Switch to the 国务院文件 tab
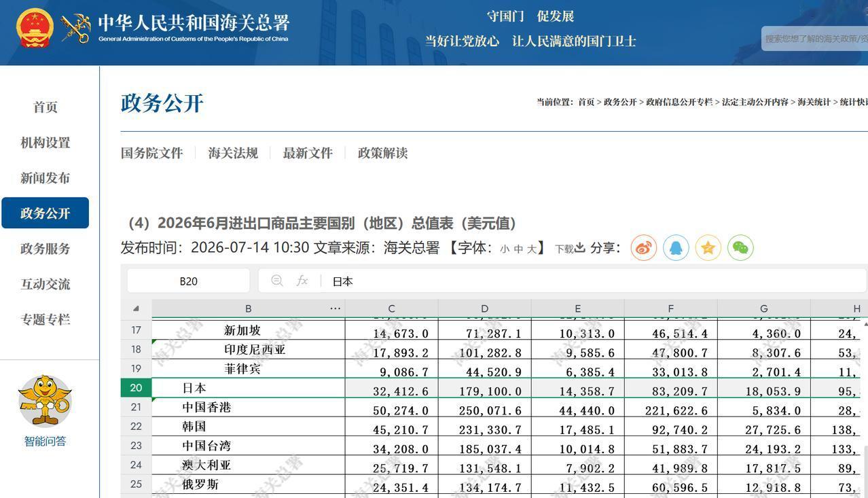 pos(151,153)
